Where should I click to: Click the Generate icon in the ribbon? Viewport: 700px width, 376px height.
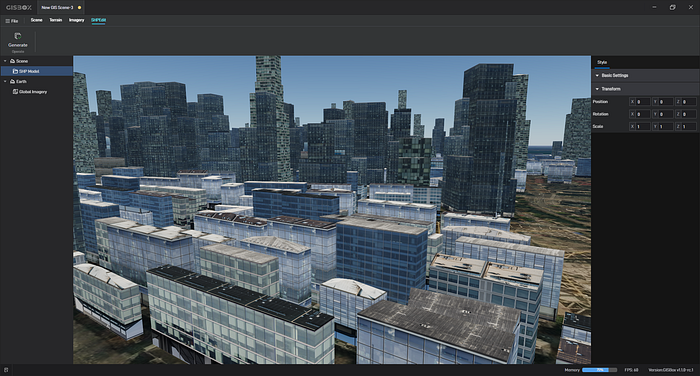[18, 36]
